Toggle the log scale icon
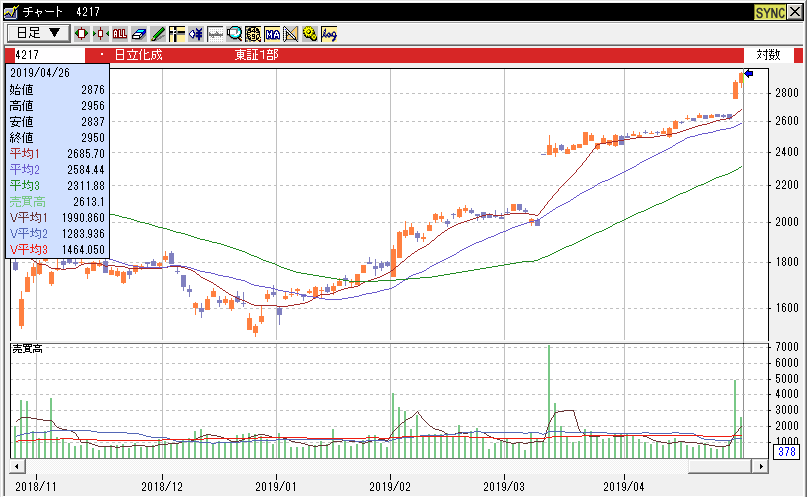The width and height of the screenshot is (807, 497). pyautogui.click(x=329, y=33)
